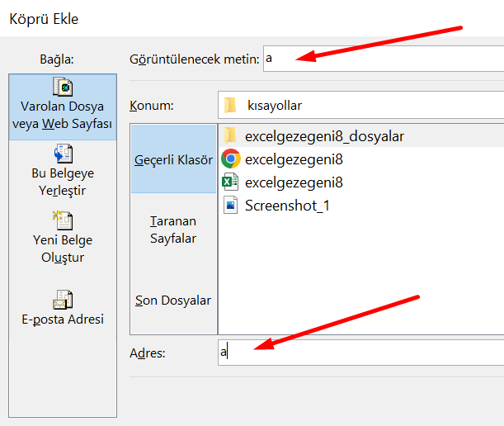Select the Chrome excelgezegeni8 file icon

(231, 159)
